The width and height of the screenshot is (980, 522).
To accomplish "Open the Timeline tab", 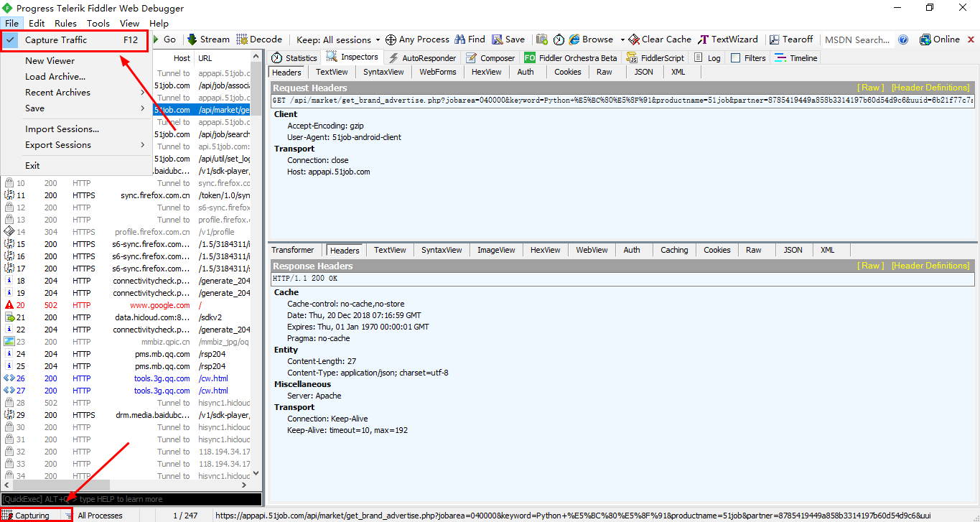I will pyautogui.click(x=796, y=58).
